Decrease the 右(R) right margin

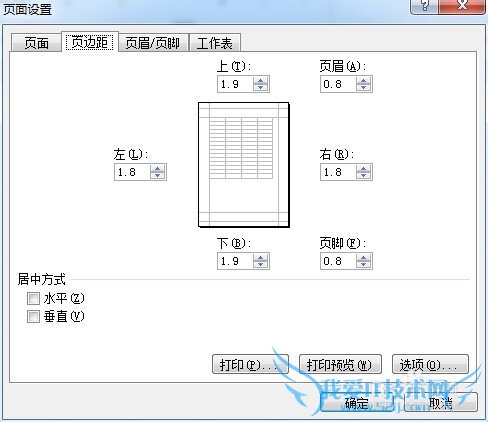coord(363,175)
